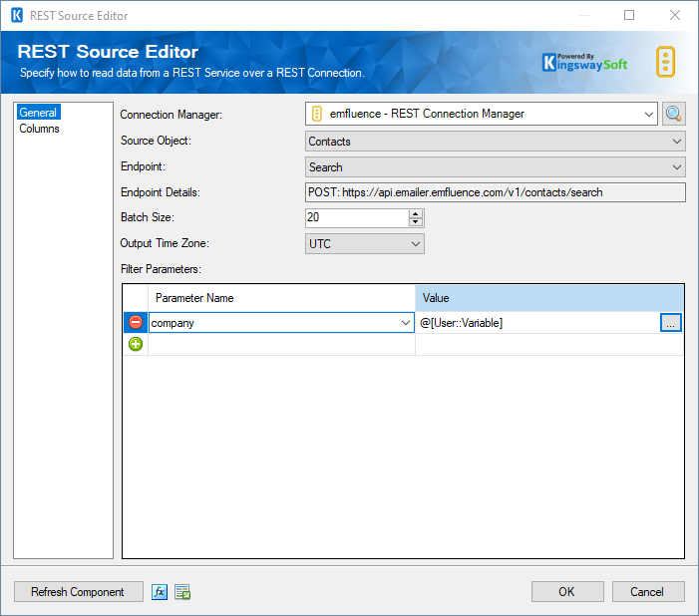Viewport: 699px width, 616px height.
Task: Open the documentation table icon beside fx
Action: pos(182,592)
